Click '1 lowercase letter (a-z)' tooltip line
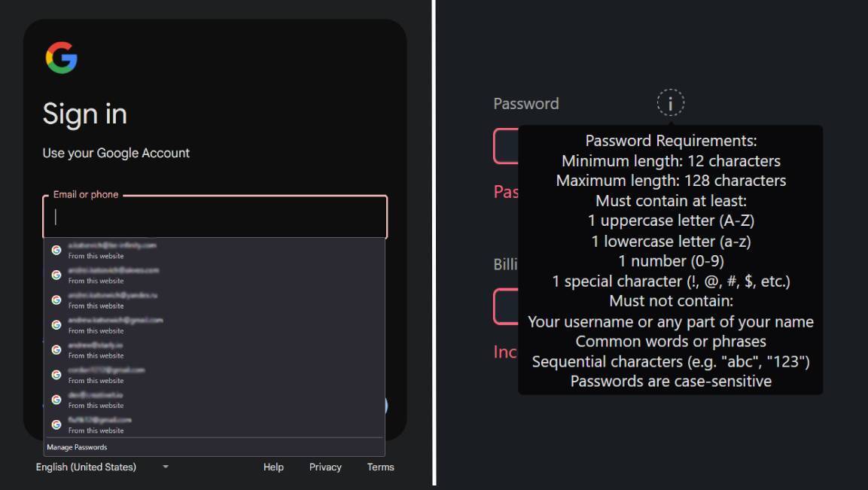This screenshot has height=490, width=868. (x=671, y=242)
